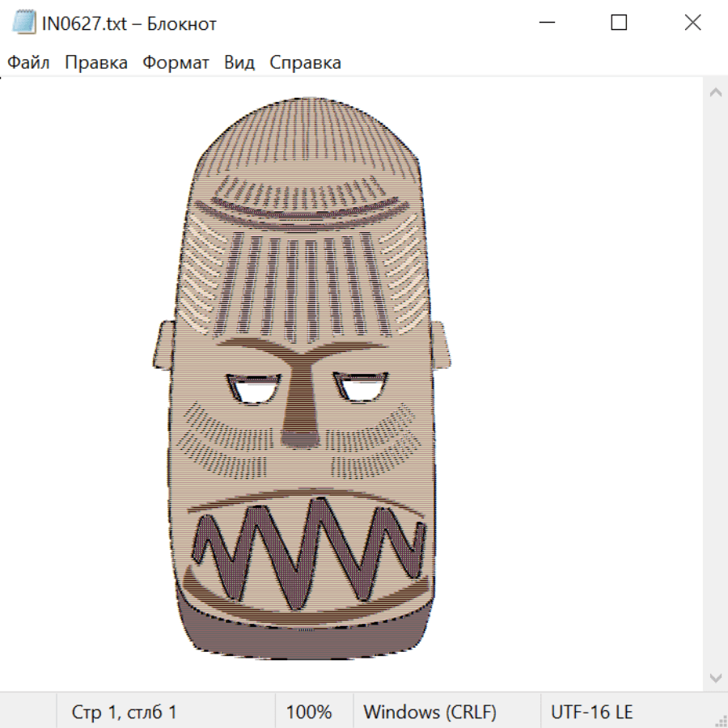
Task: Click the Windows (CRLF) line ending indicator
Action: pos(430,713)
